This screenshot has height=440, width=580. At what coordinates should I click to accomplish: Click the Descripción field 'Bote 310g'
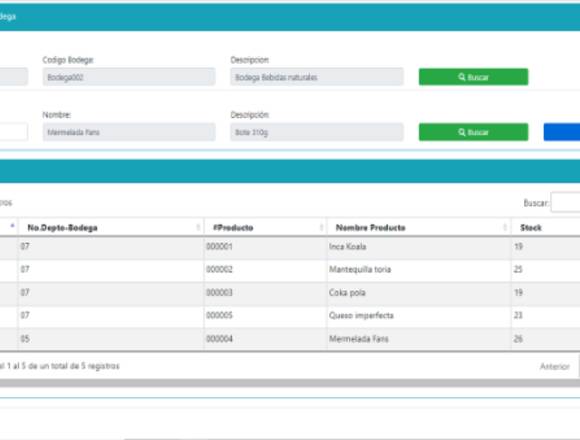pos(317,132)
